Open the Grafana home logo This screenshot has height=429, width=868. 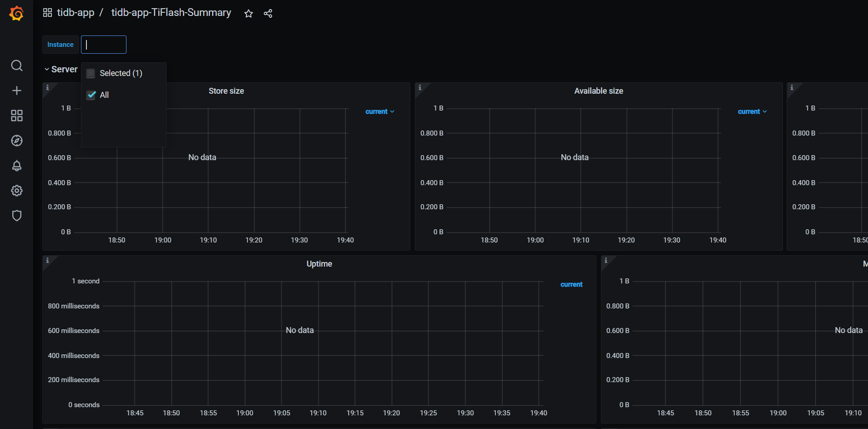tap(16, 13)
